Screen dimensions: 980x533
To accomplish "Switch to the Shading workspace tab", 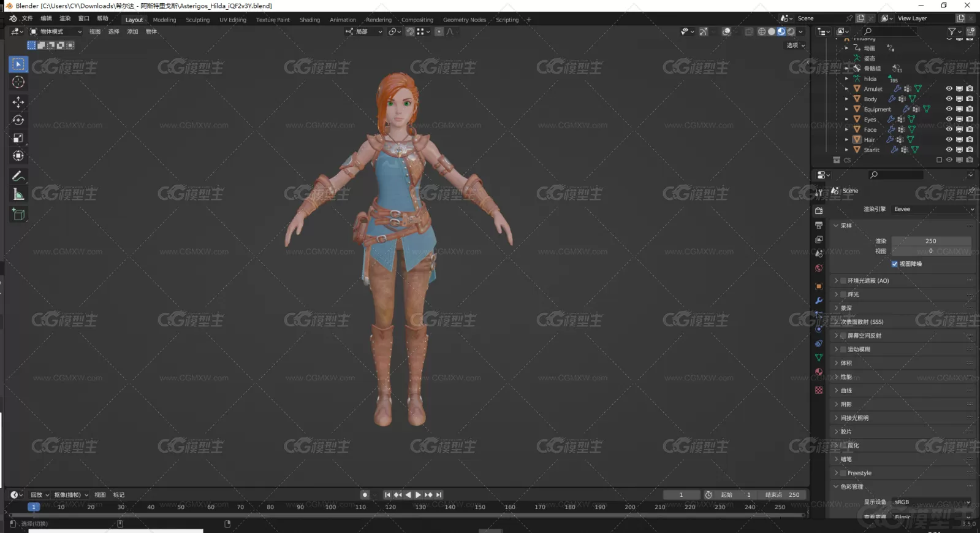I will [x=310, y=20].
